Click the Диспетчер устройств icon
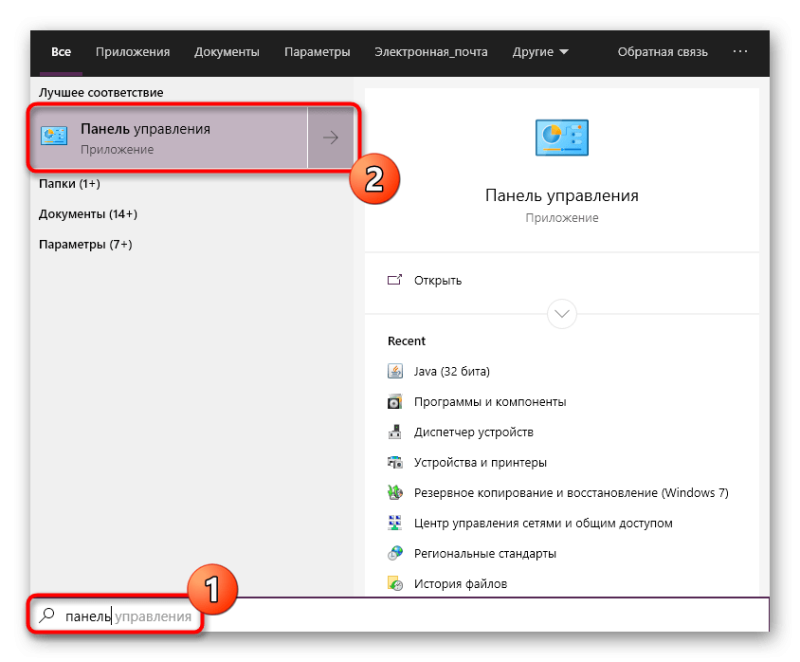 pos(395,431)
